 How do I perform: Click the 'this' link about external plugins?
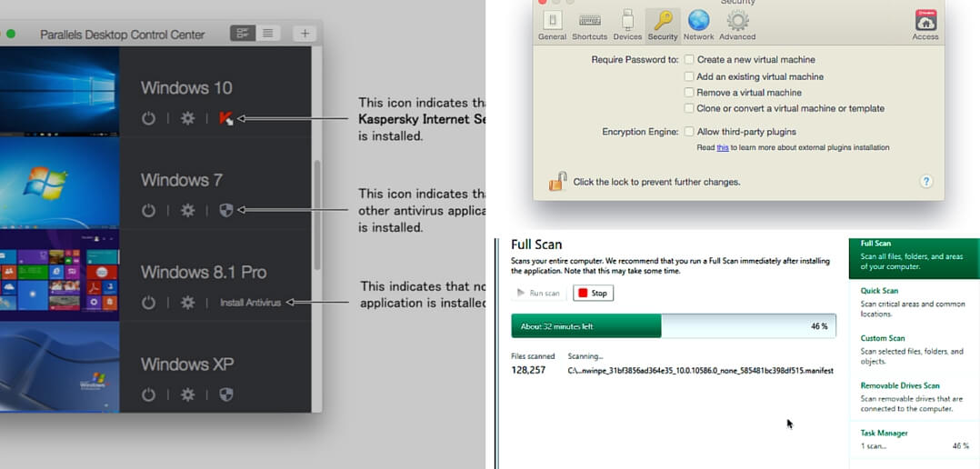click(723, 148)
